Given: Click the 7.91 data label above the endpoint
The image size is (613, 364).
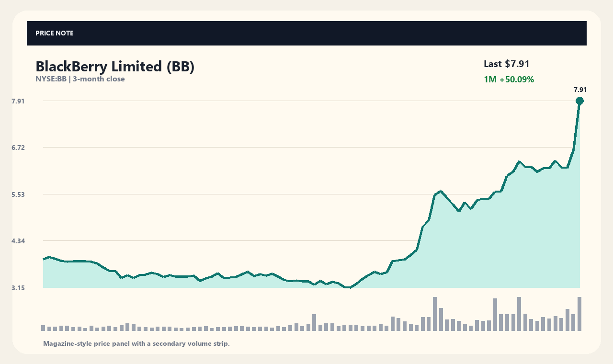Looking at the screenshot, I should (x=580, y=90).
